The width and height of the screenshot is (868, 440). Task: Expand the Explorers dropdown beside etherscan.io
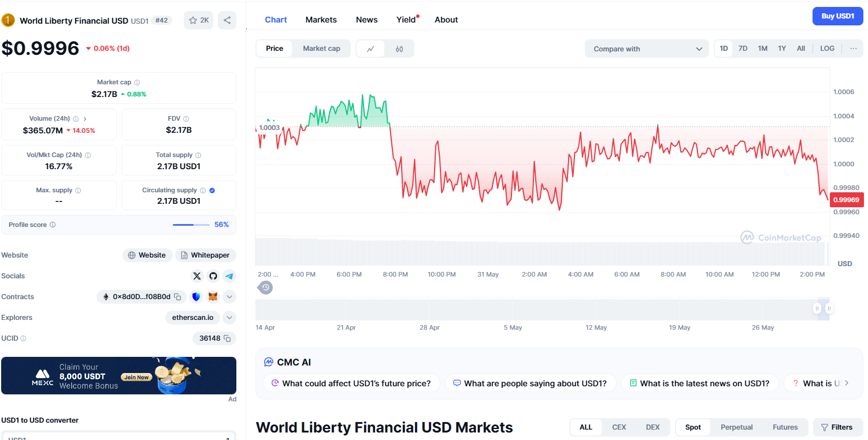(229, 317)
